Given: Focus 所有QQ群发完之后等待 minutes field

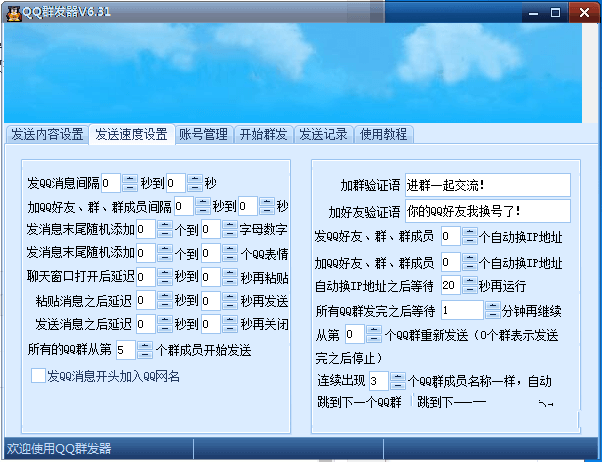Looking at the screenshot, I should 462,310.
